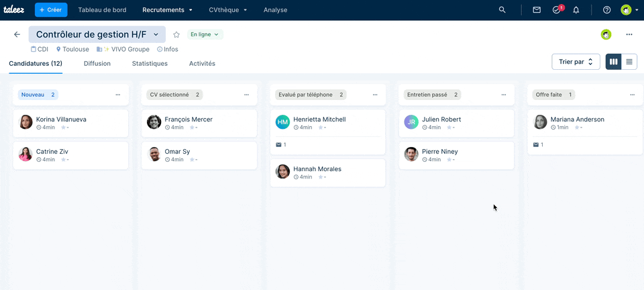The height and width of the screenshot is (290, 644).
Task: Click Henrietta Mitchell's message envelope icon
Action: (279, 144)
